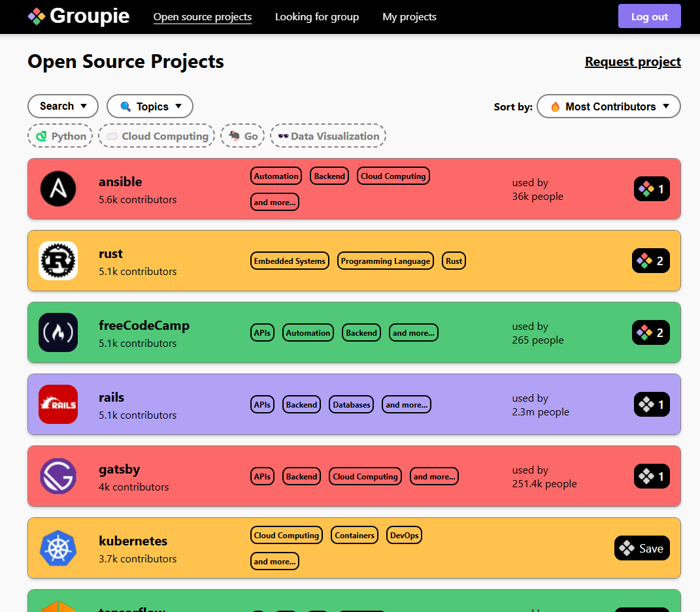Click Automation tag on freeCodeCamp
The width and height of the screenshot is (700, 612).
(308, 332)
